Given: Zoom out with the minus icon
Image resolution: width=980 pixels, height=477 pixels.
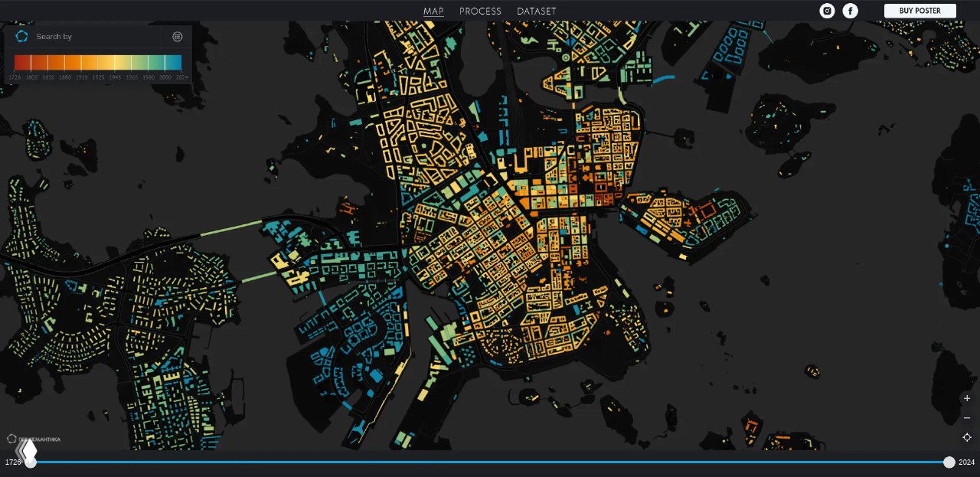Looking at the screenshot, I should [967, 418].
